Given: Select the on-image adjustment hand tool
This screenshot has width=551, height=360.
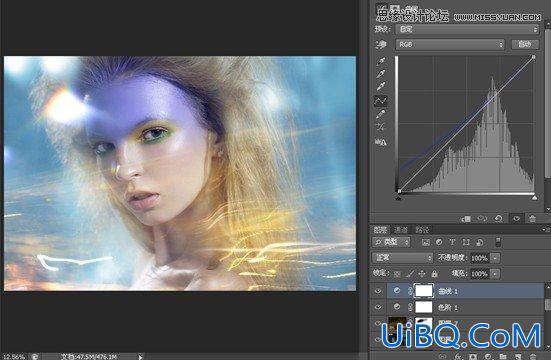Looking at the screenshot, I should click(381, 45).
